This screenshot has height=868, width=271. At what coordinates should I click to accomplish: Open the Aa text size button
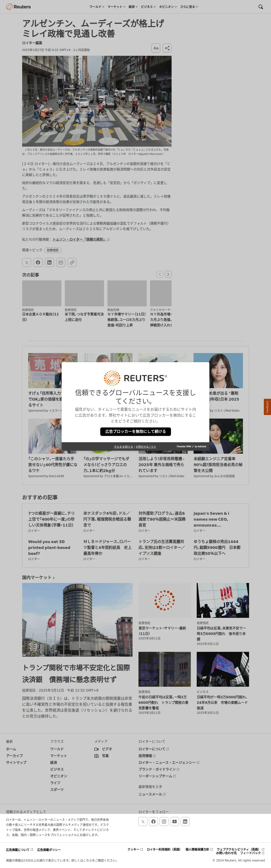tap(156, 48)
